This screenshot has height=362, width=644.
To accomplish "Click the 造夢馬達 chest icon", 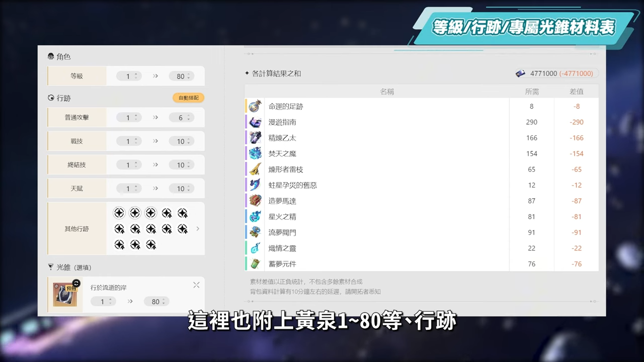I will click(x=255, y=201).
